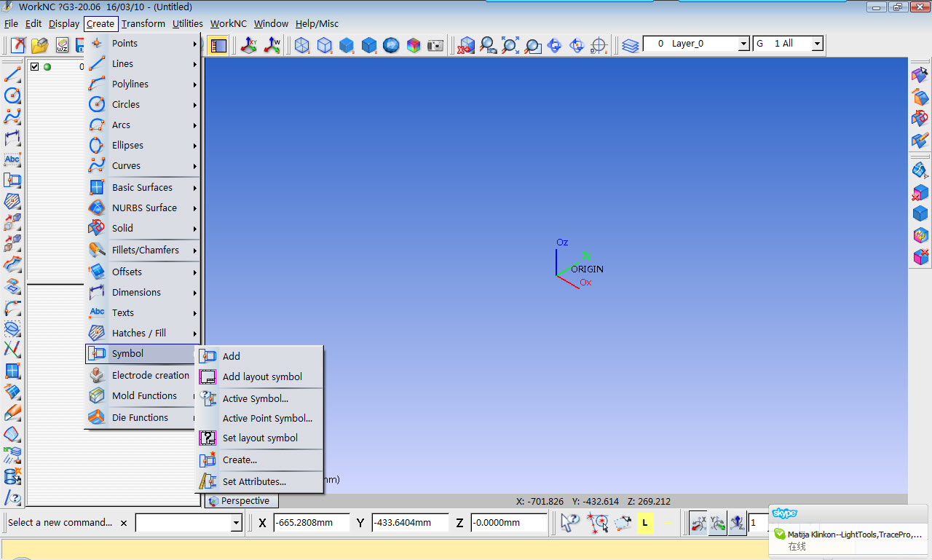Image resolution: width=932 pixels, height=560 pixels.
Task: Click the open file folder icon
Action: tap(39, 45)
